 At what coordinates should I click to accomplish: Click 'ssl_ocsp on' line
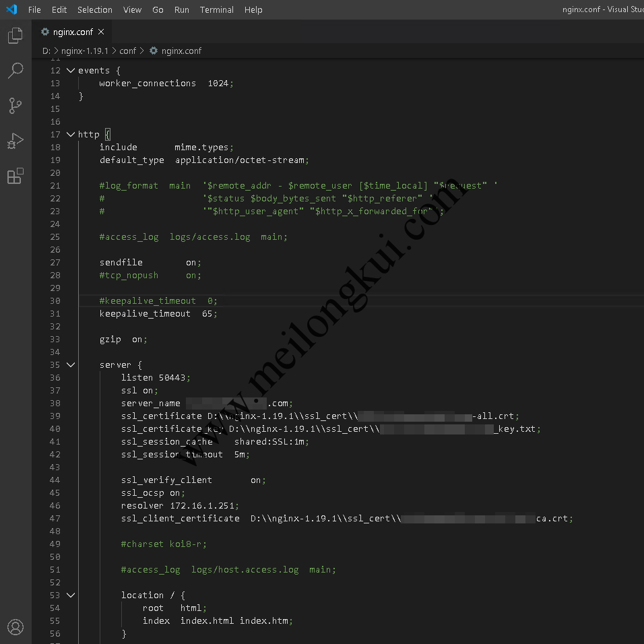153,492
